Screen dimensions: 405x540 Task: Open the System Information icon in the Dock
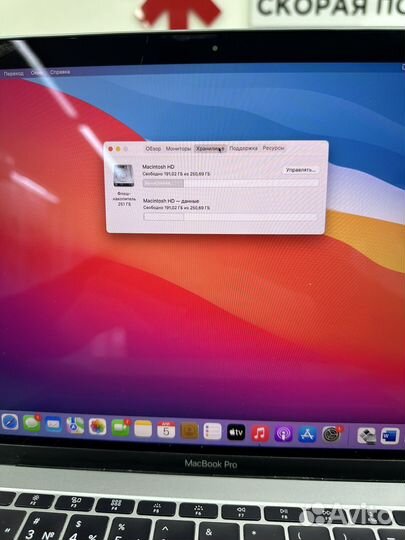366,435
